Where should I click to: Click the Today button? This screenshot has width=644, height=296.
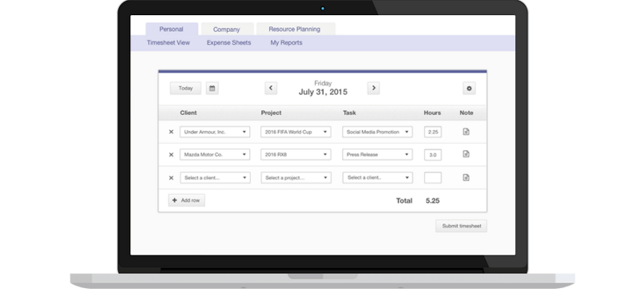point(185,88)
